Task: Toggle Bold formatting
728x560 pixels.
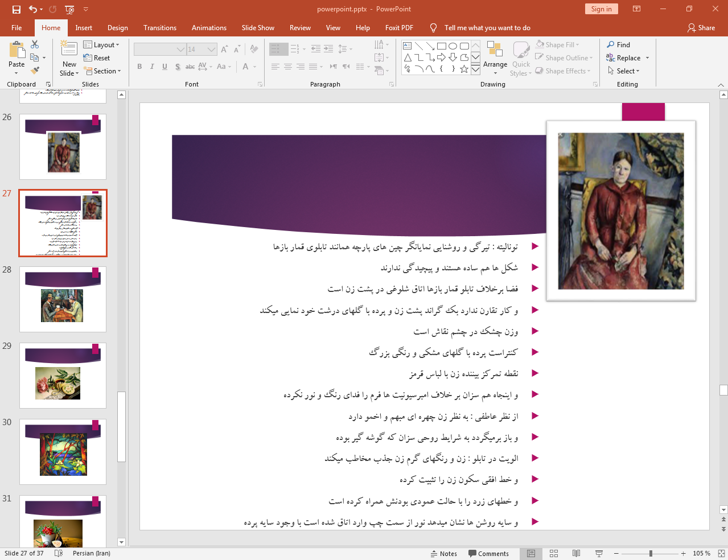Action: coord(139,67)
